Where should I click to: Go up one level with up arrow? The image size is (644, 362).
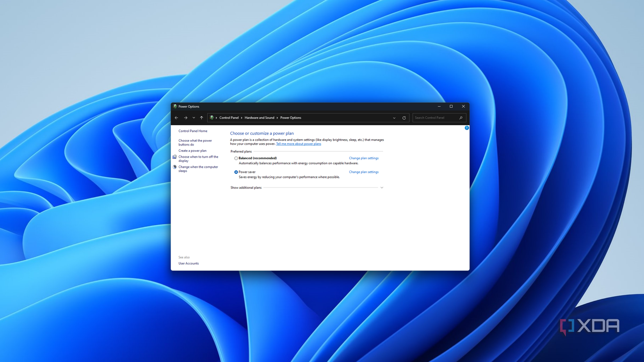click(x=201, y=118)
